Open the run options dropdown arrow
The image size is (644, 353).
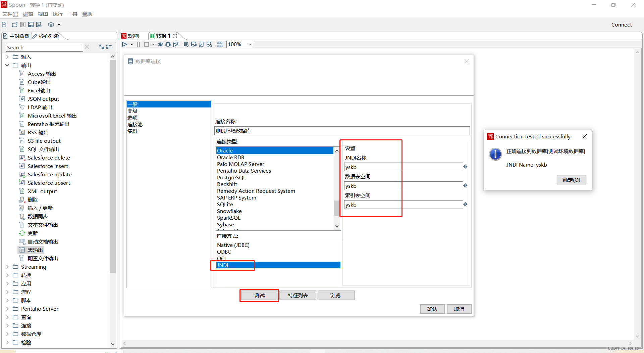[131, 44]
